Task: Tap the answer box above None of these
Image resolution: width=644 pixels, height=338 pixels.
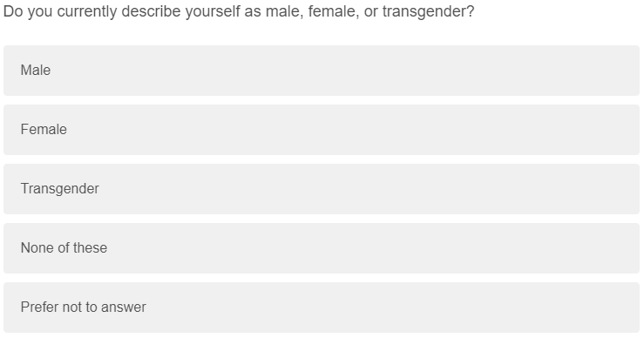Action: pos(322,189)
